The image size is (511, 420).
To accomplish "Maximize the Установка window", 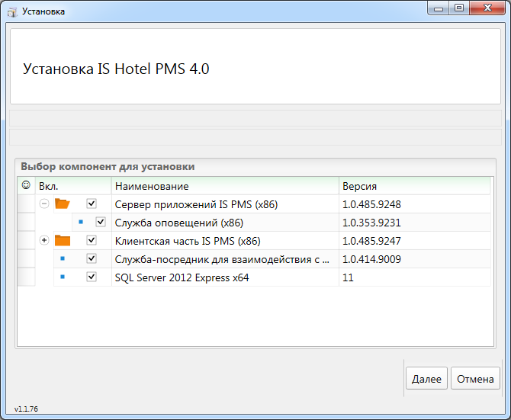I will point(459,8).
